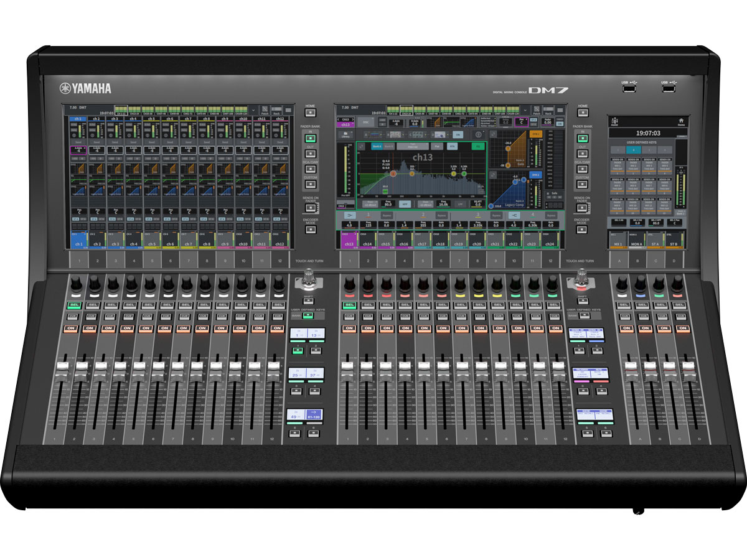Toggle ON key of the center section's channel 1

(349, 329)
